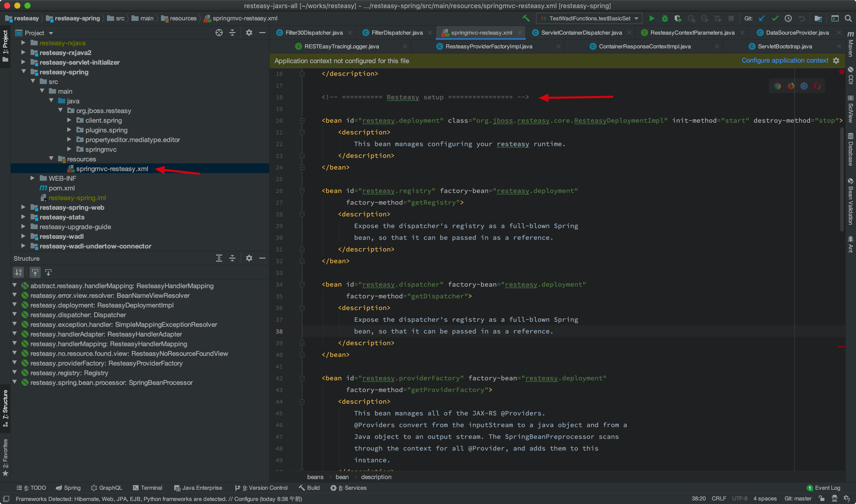
Task: Click Configure application context link
Action: tap(785, 60)
